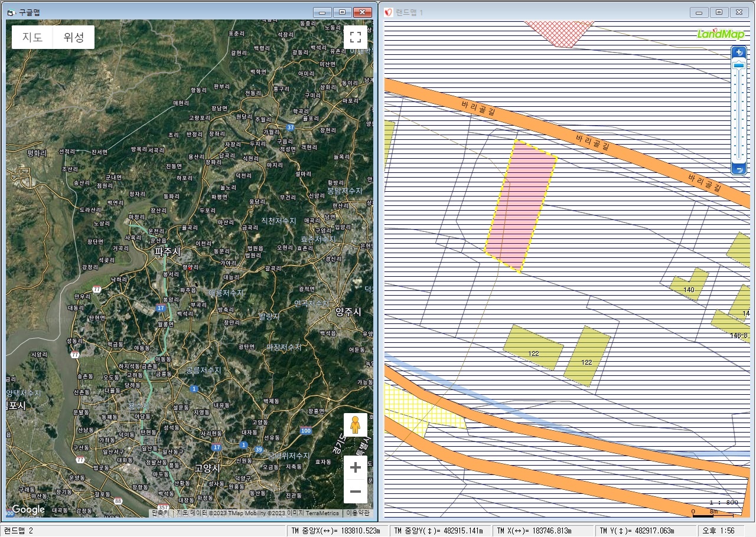This screenshot has width=756, height=537.
Task: Maximize the 랜드맵 1 window
Action: [x=719, y=12]
